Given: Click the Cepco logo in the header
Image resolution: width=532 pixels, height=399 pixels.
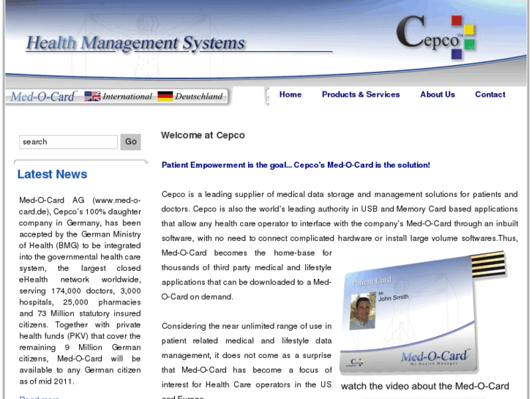Looking at the screenshot, I should coord(436,37).
